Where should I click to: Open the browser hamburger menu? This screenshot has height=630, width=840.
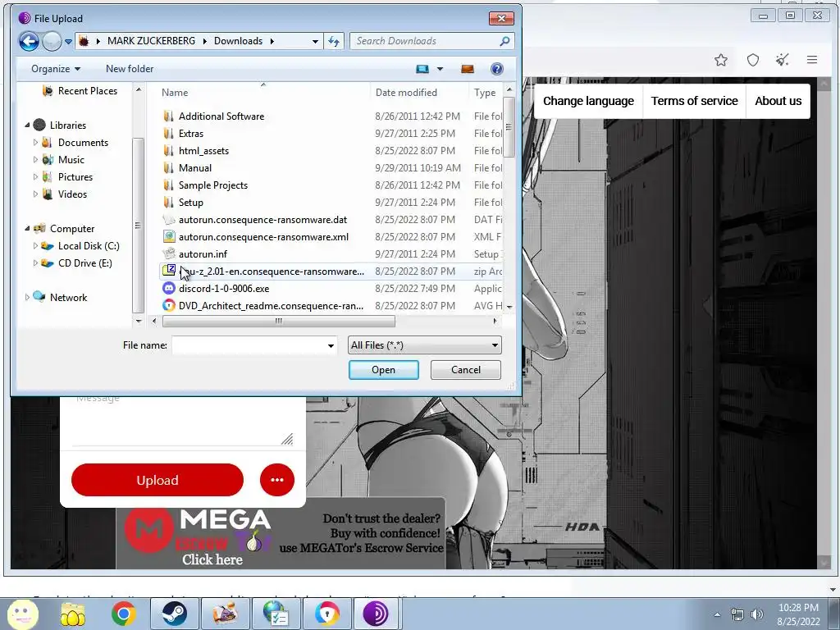(x=812, y=60)
